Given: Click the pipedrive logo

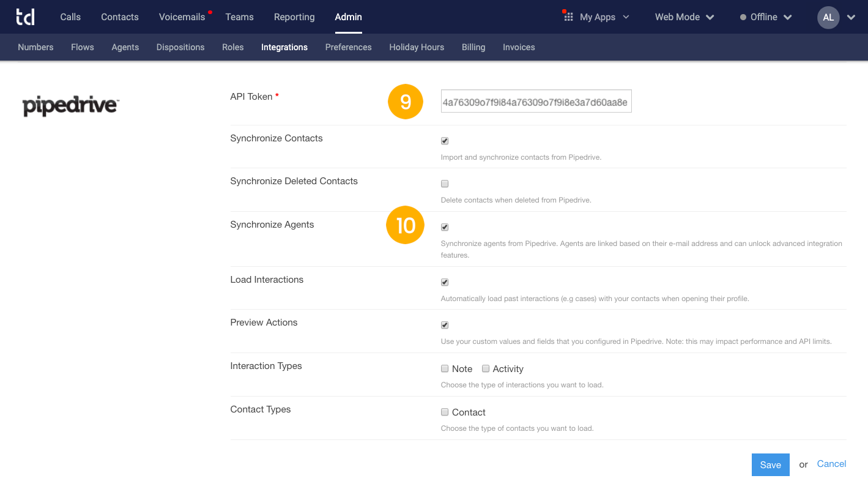Looking at the screenshot, I should click(69, 105).
